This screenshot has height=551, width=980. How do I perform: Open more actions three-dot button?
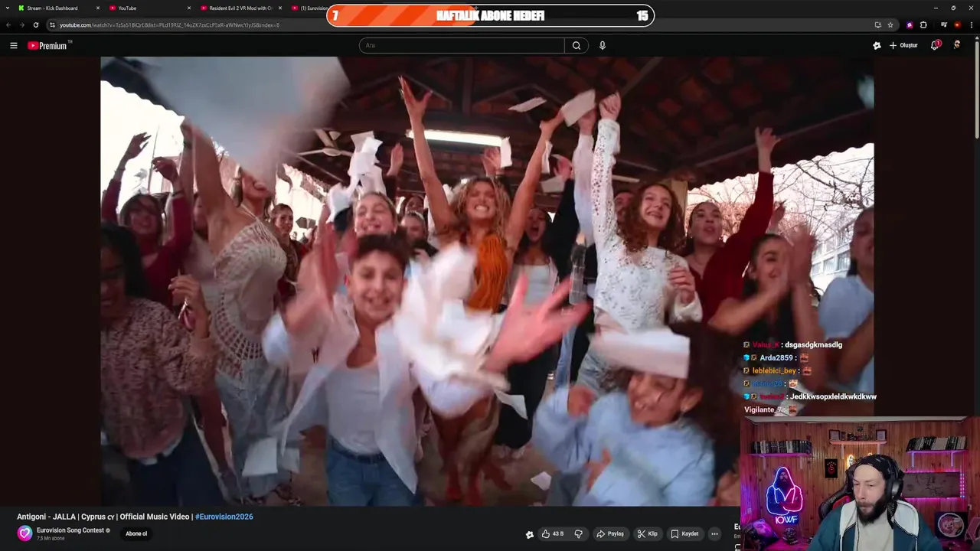coord(714,533)
